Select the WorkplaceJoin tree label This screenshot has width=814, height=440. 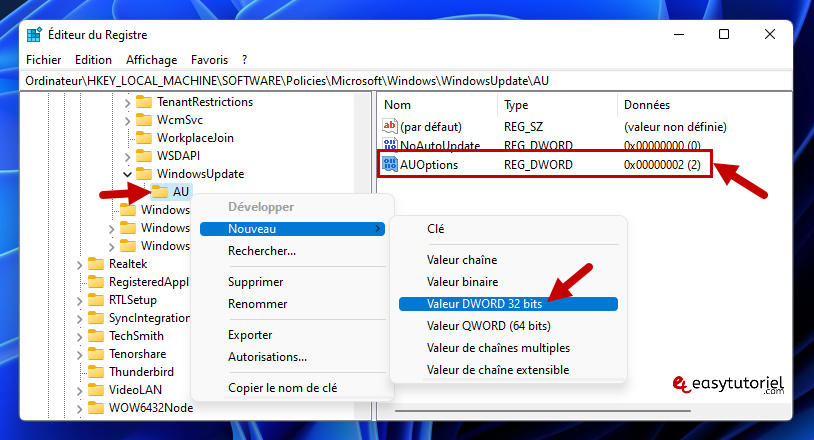pos(195,138)
